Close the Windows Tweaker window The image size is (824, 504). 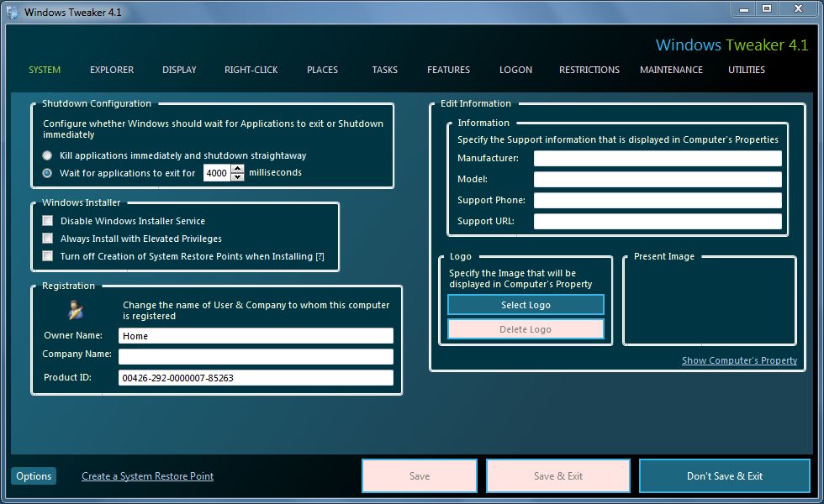coord(799,9)
